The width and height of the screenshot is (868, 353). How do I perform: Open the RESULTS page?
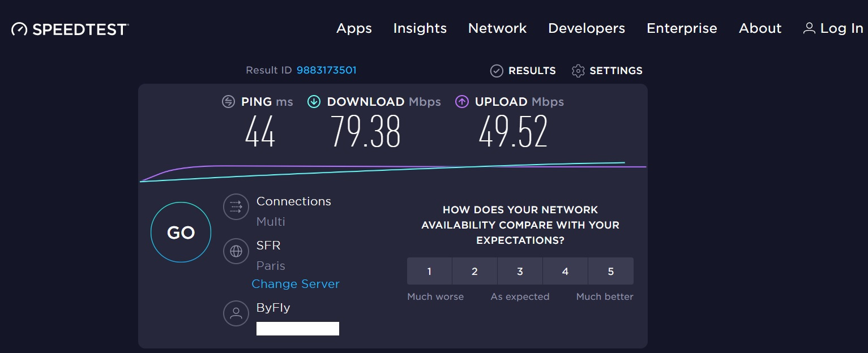coord(532,71)
